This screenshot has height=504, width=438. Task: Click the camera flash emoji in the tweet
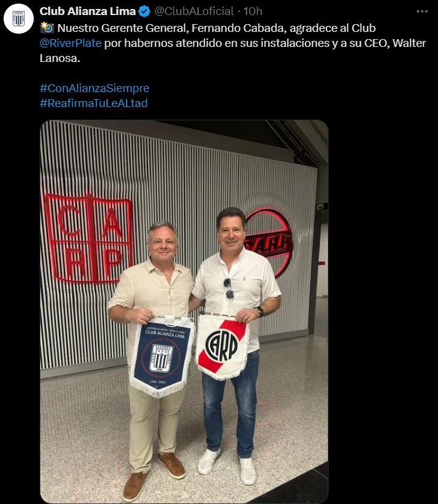(x=47, y=28)
